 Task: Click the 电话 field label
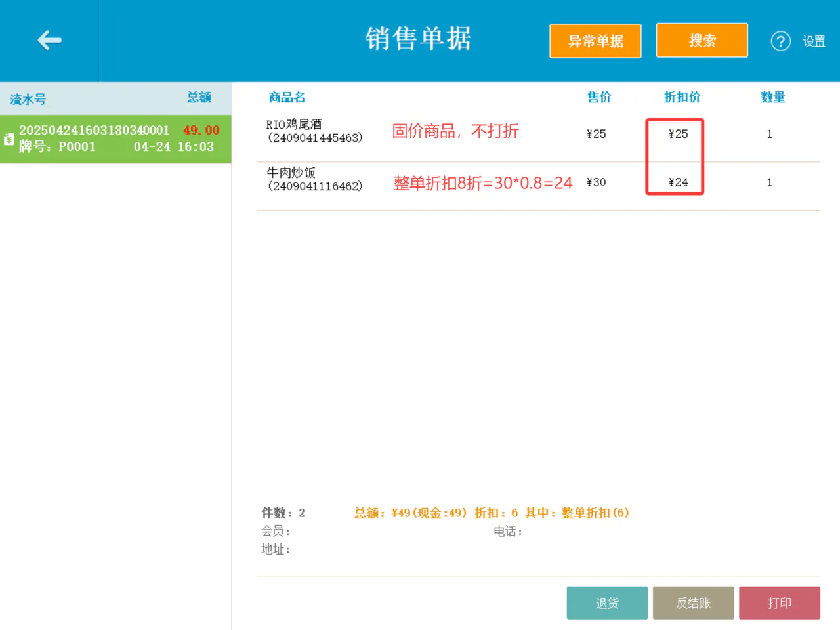pyautogui.click(x=508, y=531)
